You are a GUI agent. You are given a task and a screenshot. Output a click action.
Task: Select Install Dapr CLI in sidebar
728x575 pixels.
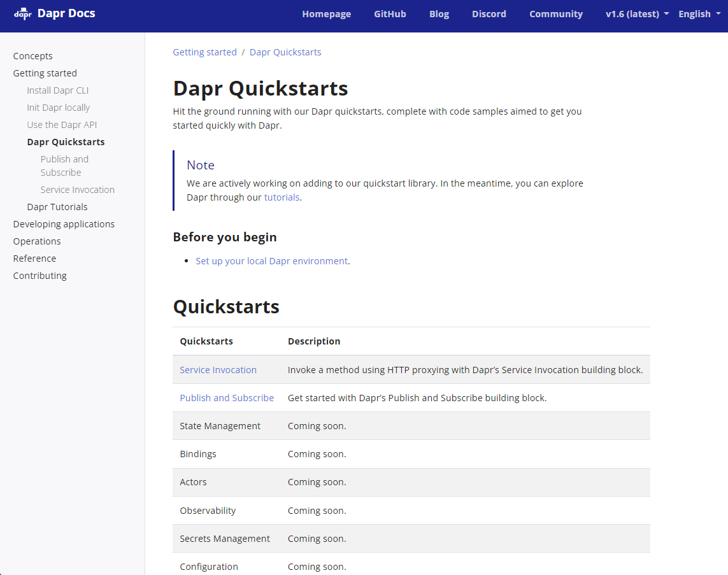tap(57, 90)
